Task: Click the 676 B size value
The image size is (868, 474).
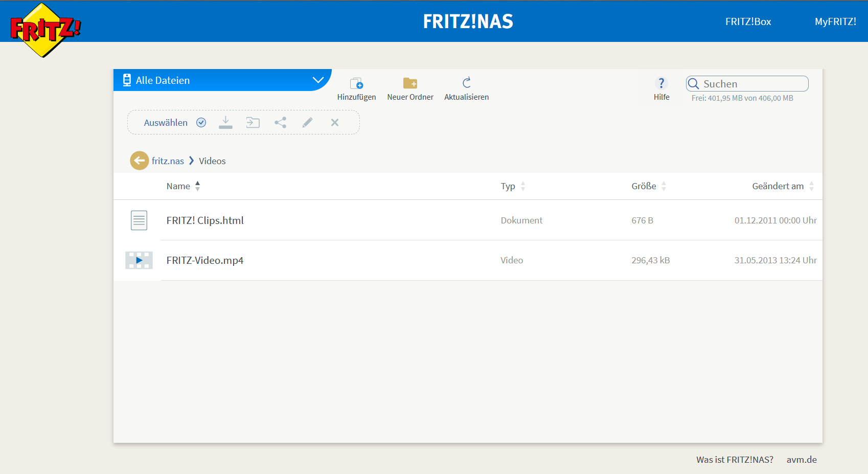Action: pyautogui.click(x=642, y=220)
